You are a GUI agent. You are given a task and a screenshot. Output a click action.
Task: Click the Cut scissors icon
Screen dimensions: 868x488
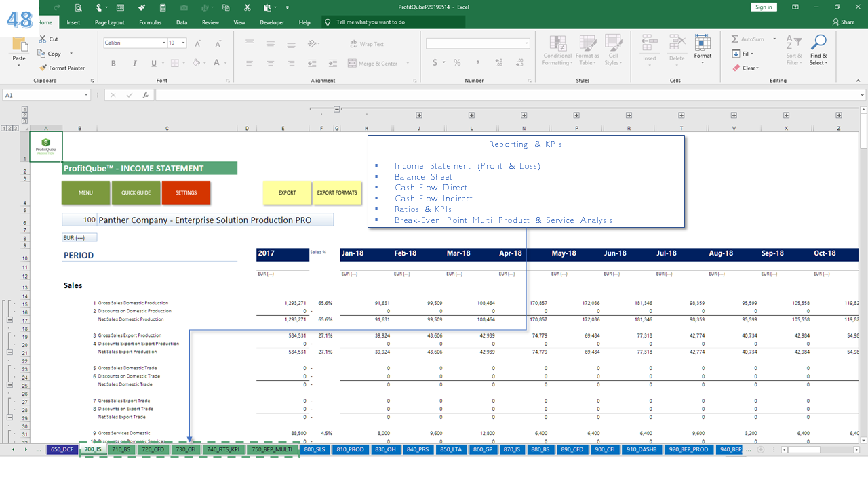click(43, 39)
